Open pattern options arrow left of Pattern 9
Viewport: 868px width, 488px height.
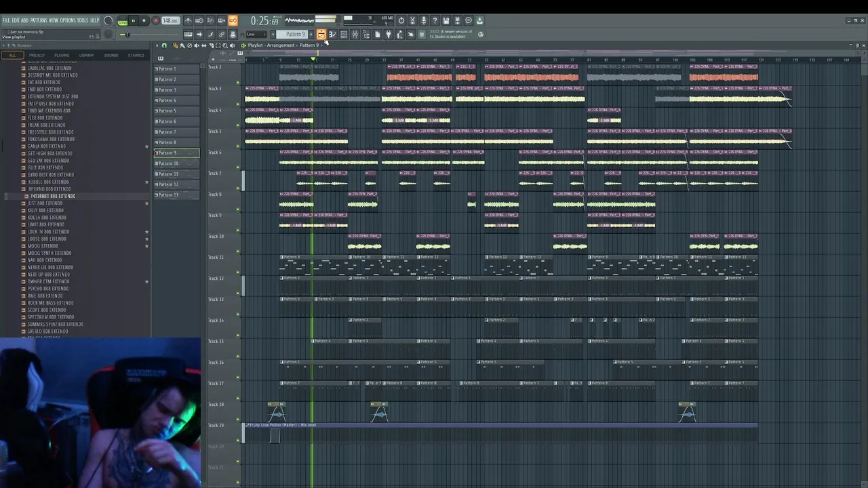[273, 34]
